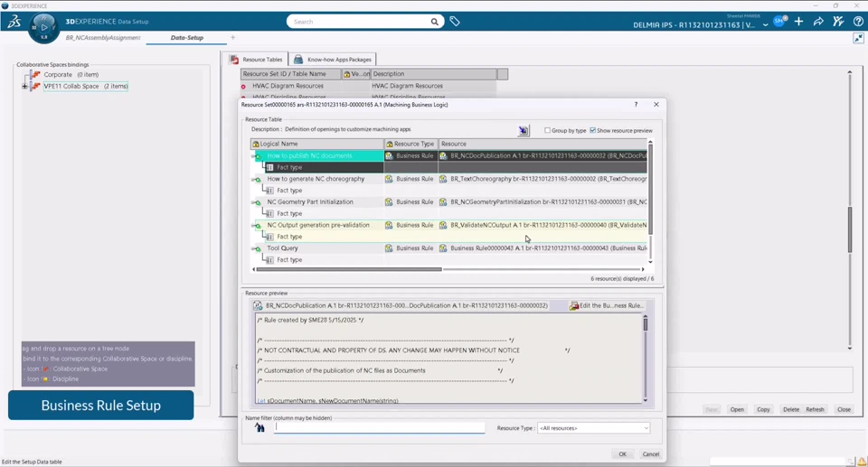Click the Refresh button in background window

(815, 409)
